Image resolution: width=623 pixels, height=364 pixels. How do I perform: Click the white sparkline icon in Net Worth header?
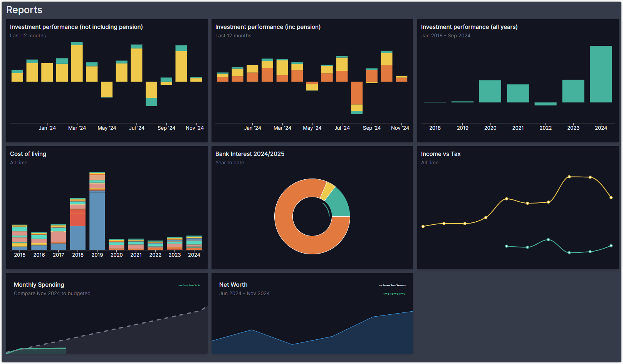[x=392, y=285]
